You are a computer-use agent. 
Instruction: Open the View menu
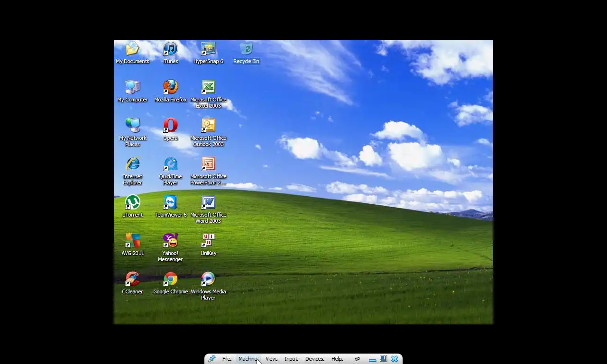[x=271, y=359]
